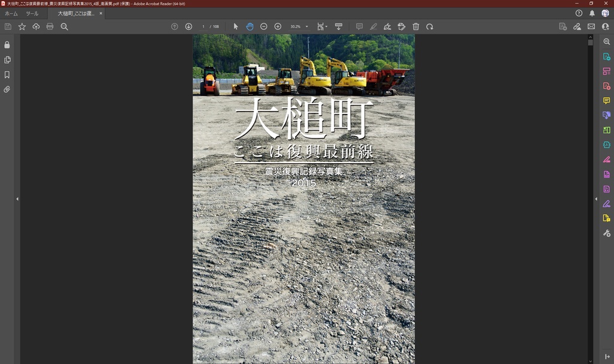The image size is (614, 364).
Task: Open the zoom percentage dropdown showing 30.2%
Action: [298, 26]
